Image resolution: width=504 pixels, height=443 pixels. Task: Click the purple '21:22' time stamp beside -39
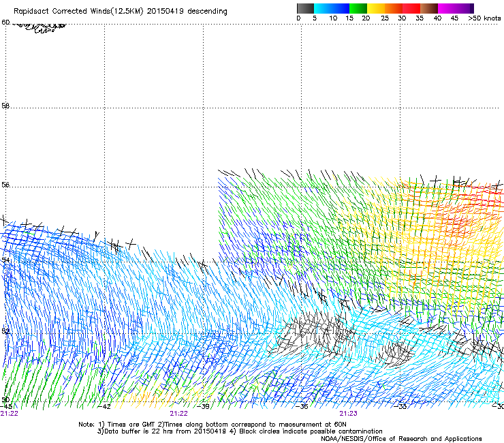click(x=178, y=414)
